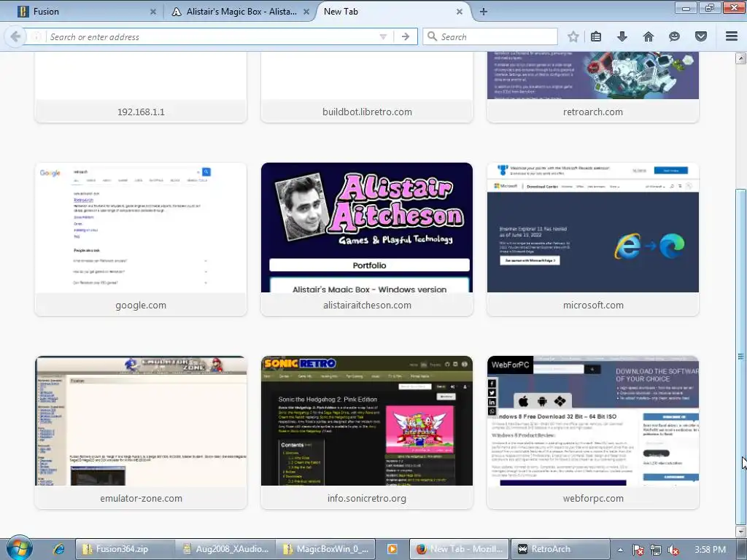Open the Alistair Aitcheson site thumbnail
The width and height of the screenshot is (747, 560).
click(x=367, y=227)
